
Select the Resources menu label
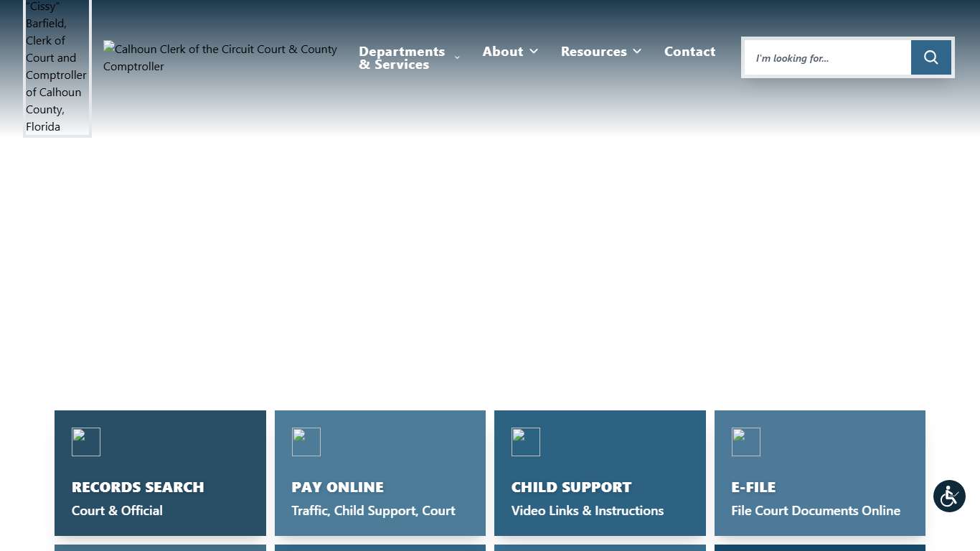coord(593,51)
